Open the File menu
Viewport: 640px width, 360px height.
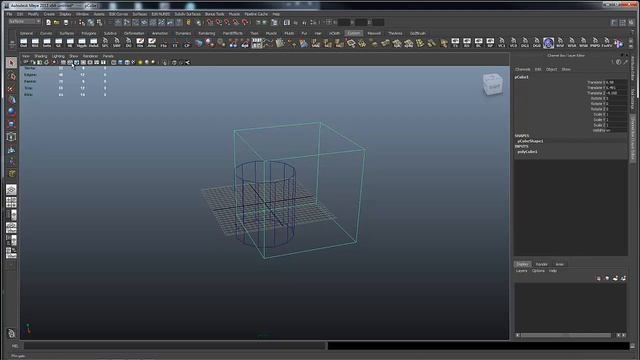click(x=9, y=14)
